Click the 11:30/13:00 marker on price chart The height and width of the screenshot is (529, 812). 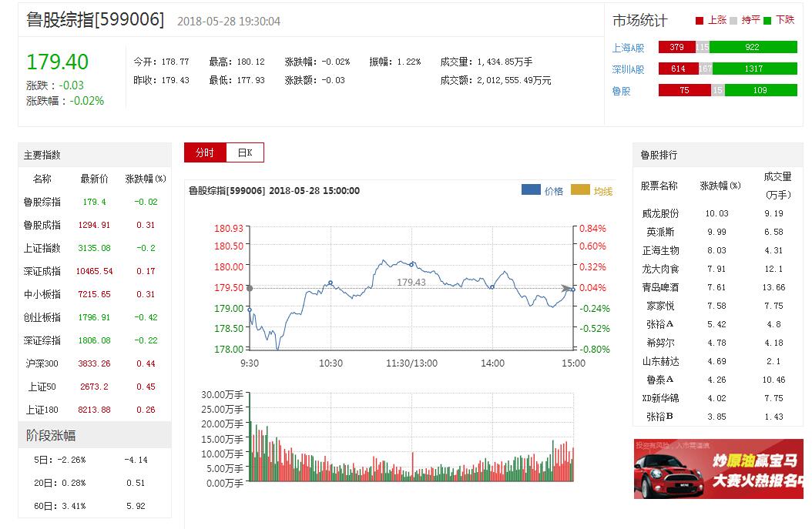point(412,265)
